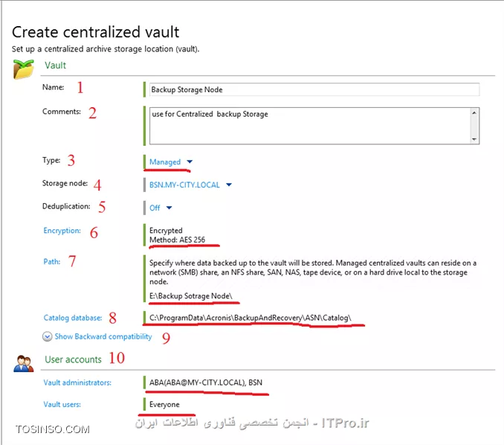The width and height of the screenshot is (504, 445).
Task: Click Show Backward compatibility link
Action: point(103,336)
